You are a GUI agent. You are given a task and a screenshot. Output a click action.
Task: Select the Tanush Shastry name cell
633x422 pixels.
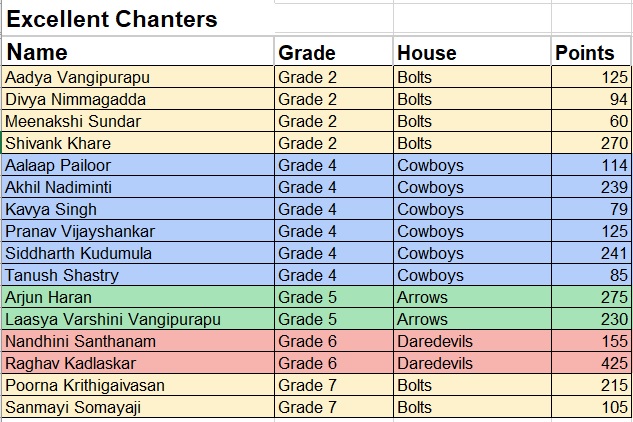pos(138,275)
